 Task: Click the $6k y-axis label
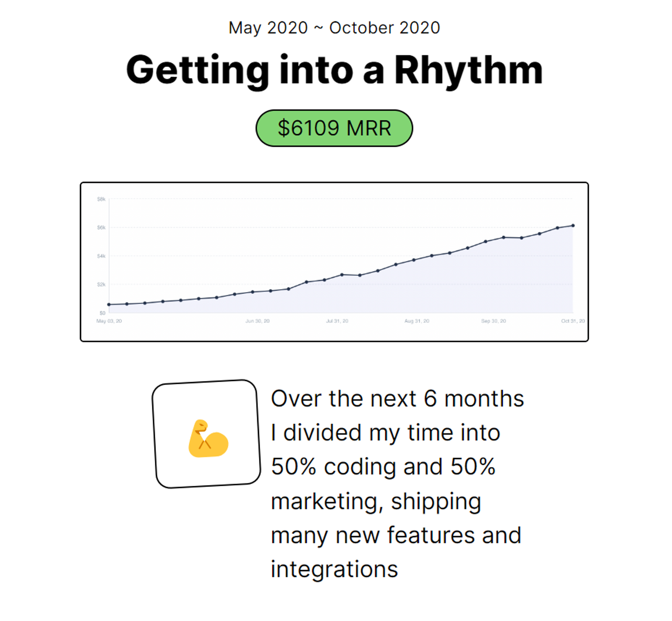(x=101, y=228)
